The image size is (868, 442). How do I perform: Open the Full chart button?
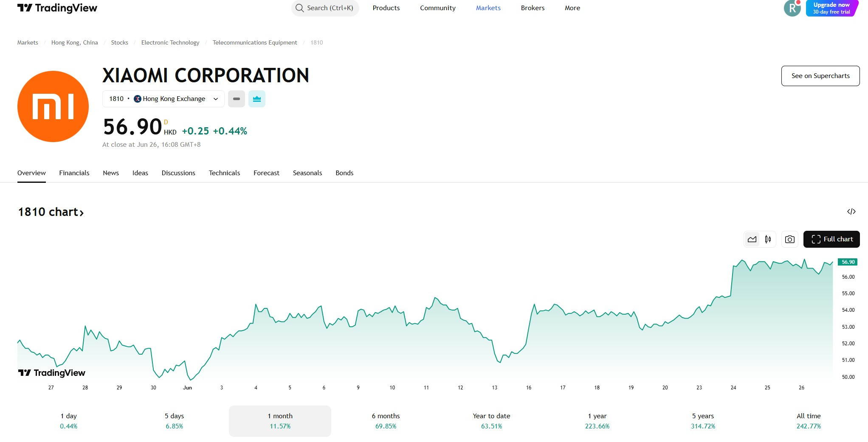pos(831,239)
